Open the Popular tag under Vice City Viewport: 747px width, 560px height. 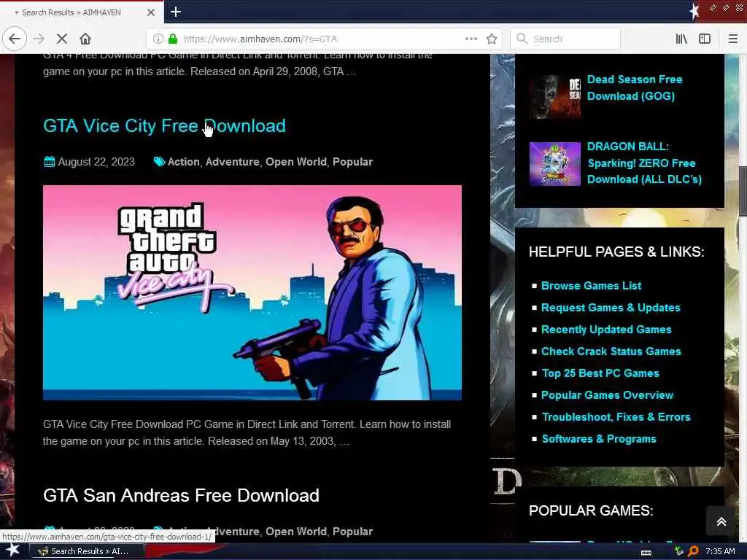[352, 162]
